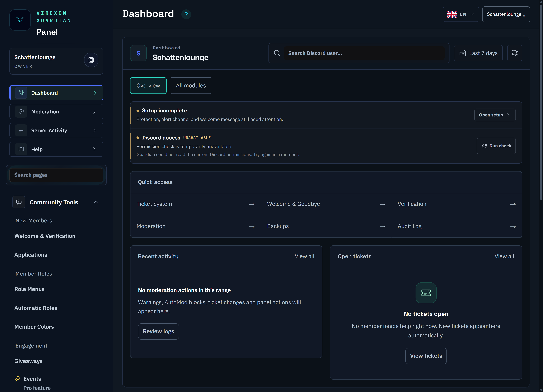
Task: Focus the Search Discord user field
Action: click(x=364, y=53)
